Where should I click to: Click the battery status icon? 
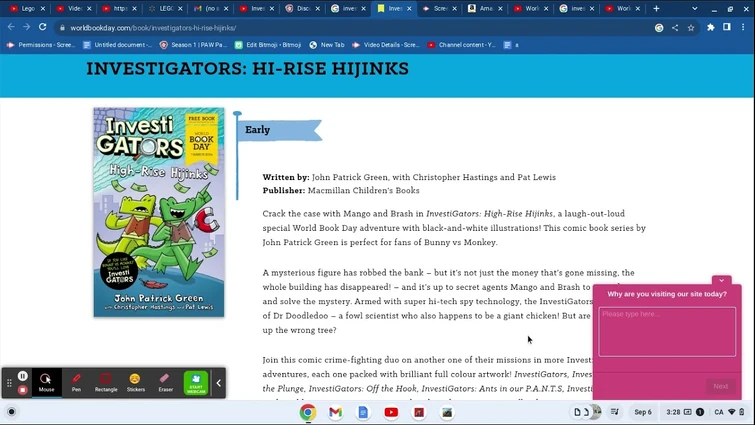742,412
